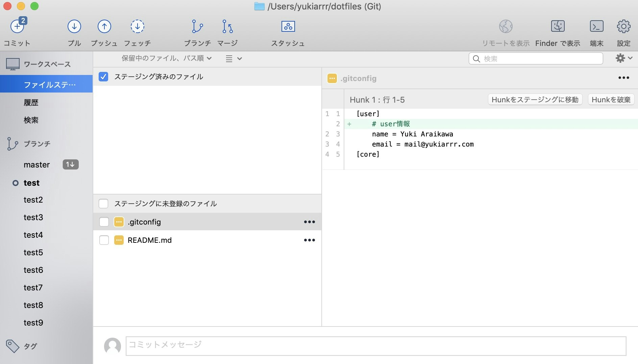Click the Stash (スタッシュ) toolbar icon

coord(288,26)
